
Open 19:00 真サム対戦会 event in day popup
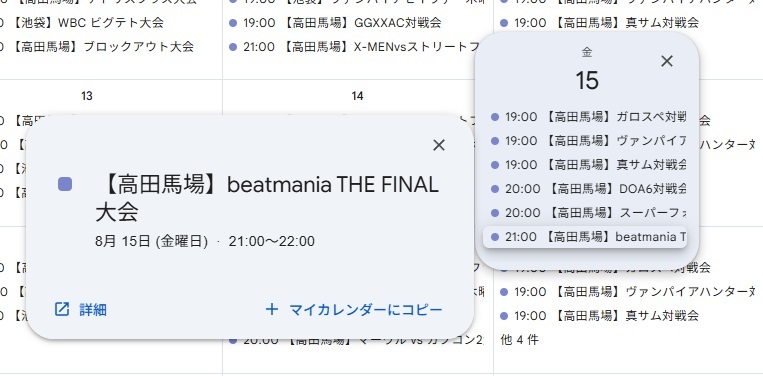click(x=585, y=164)
